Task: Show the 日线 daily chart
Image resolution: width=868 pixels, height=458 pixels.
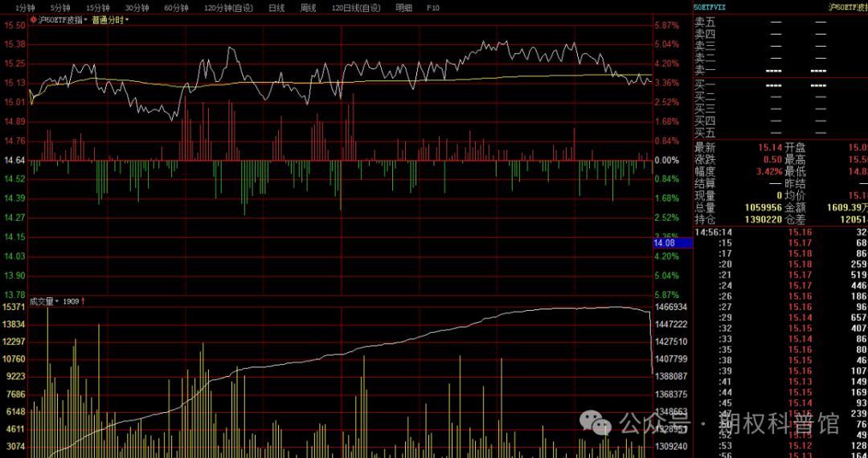Action: [x=276, y=7]
